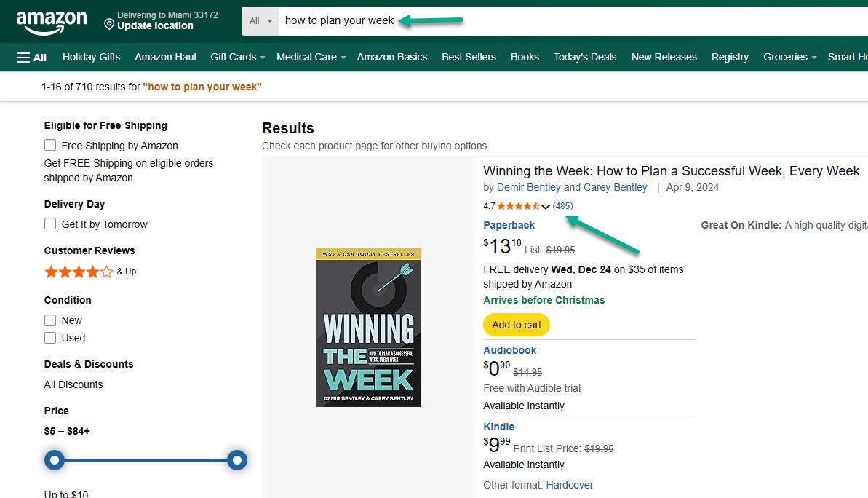
Task: Click the Add to cart button
Action: tap(516, 325)
